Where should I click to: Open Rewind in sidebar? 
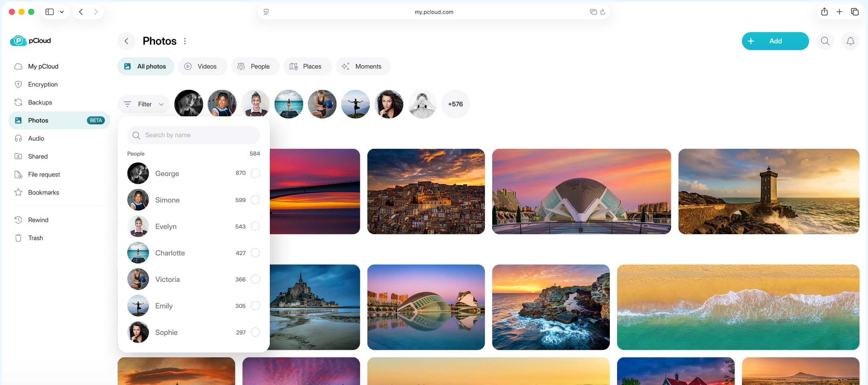[x=59, y=220]
